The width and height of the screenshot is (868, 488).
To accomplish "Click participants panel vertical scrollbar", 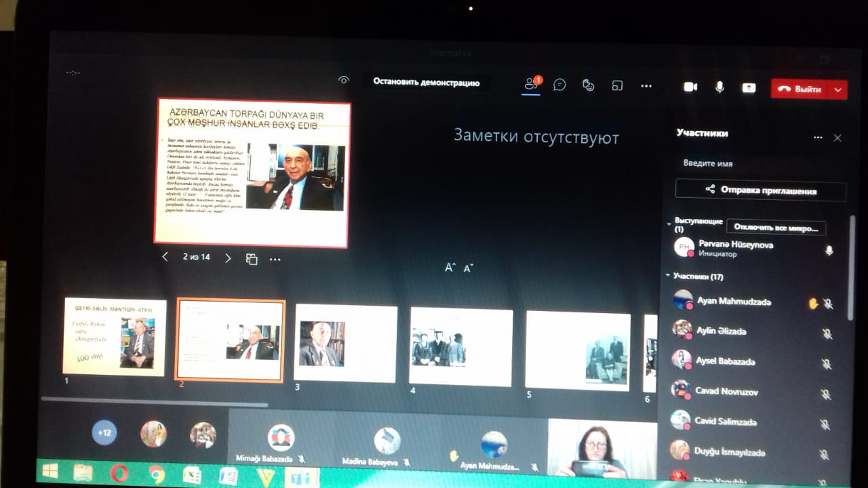I will pos(852,268).
